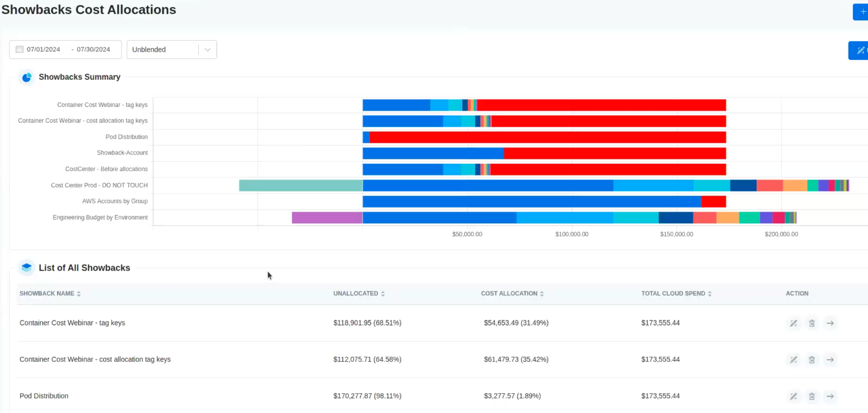Sort by Unallocated column
This screenshot has width=868, height=413.
point(359,293)
